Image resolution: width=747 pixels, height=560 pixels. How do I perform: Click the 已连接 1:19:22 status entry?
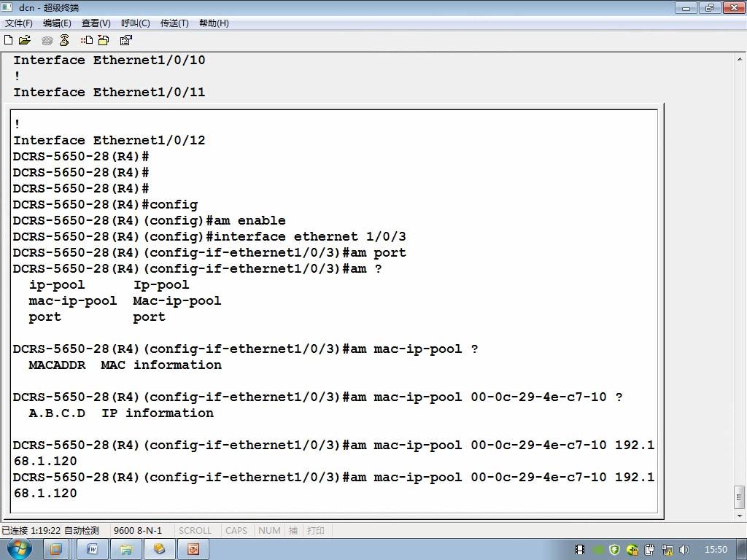(31, 531)
